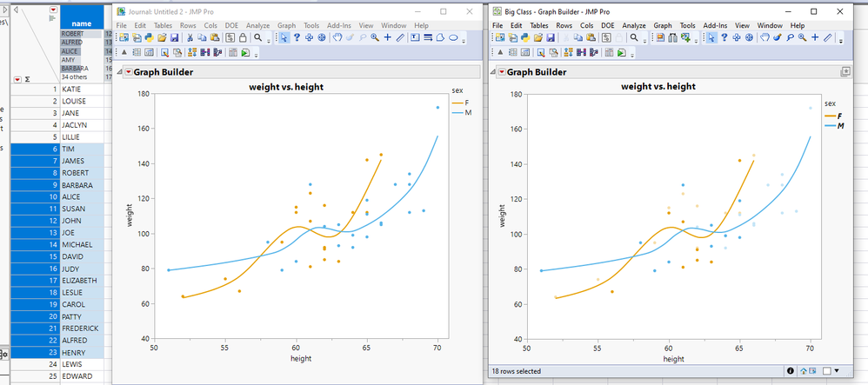Image resolution: width=868 pixels, height=385 pixels.
Task: Expand the Big Class tools toolbar overflow arrow
Action: coord(841,41)
